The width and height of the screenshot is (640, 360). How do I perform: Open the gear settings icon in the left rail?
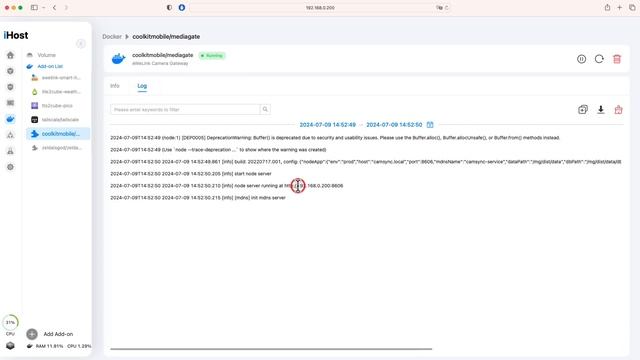click(x=10, y=167)
